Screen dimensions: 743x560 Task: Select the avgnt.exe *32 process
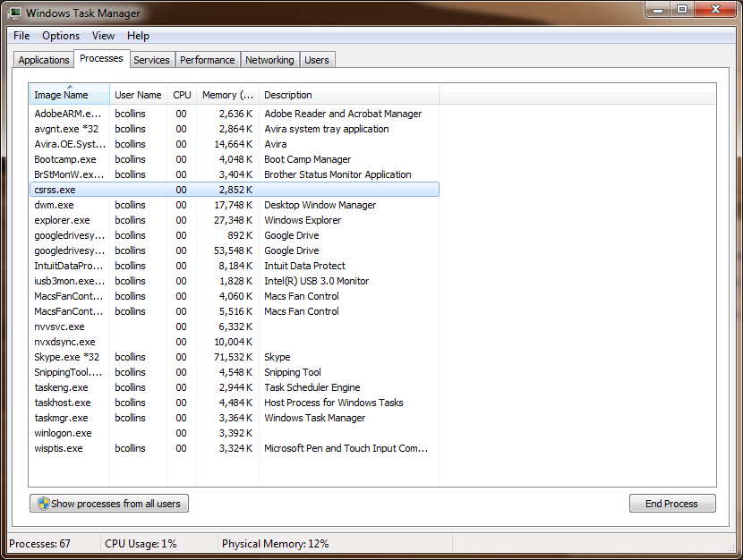tap(235, 129)
